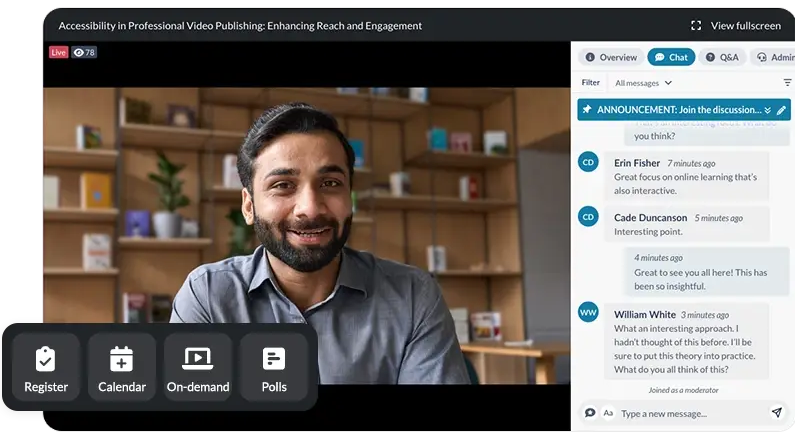
Task: Click the webinar title text
Action: click(x=240, y=25)
